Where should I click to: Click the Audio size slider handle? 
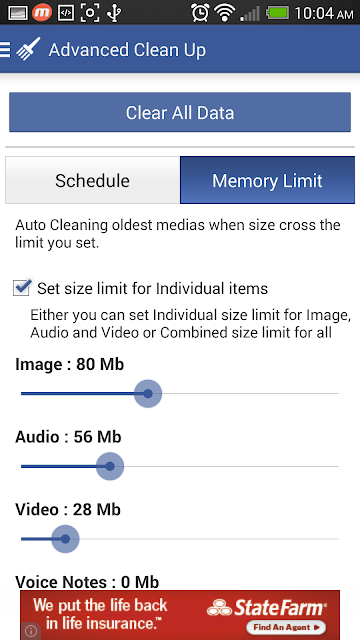pyautogui.click(x=110, y=466)
